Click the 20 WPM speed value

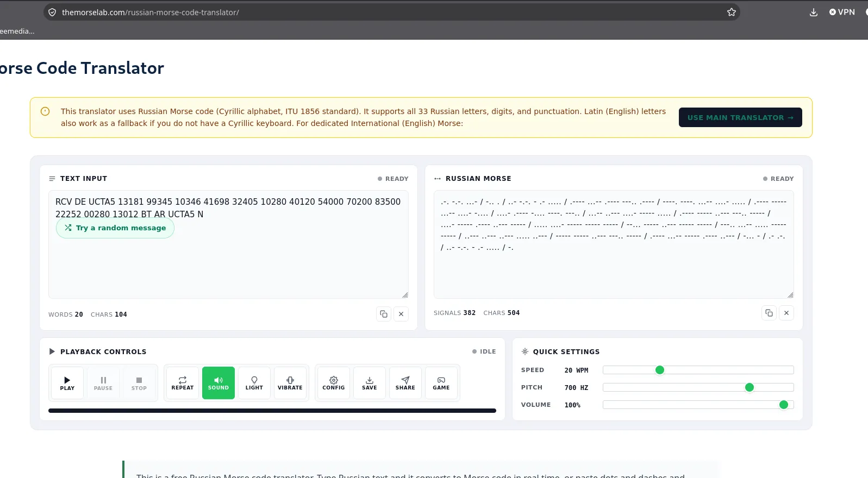[x=576, y=370]
